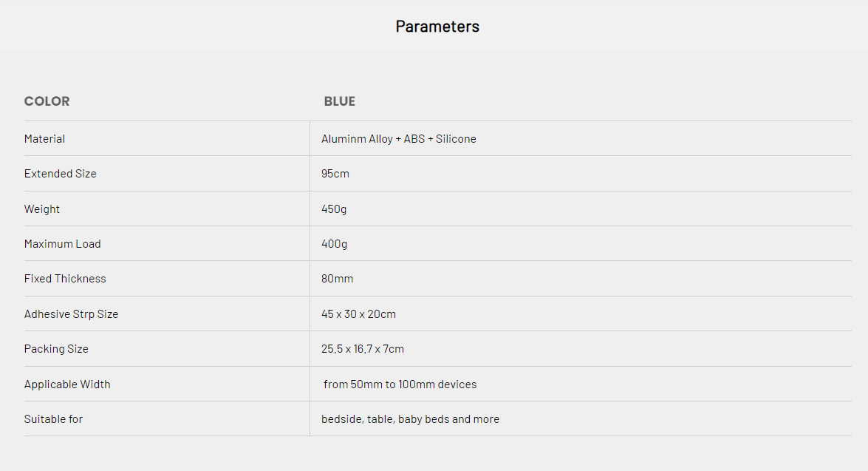
Task: Select the 400g load value
Action: click(x=334, y=244)
